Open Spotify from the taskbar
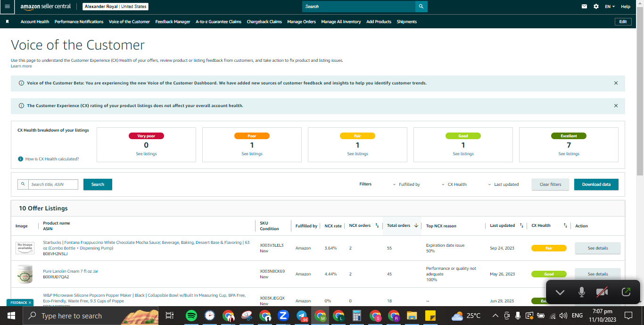Viewport: 644px width, 325px height. (191, 316)
